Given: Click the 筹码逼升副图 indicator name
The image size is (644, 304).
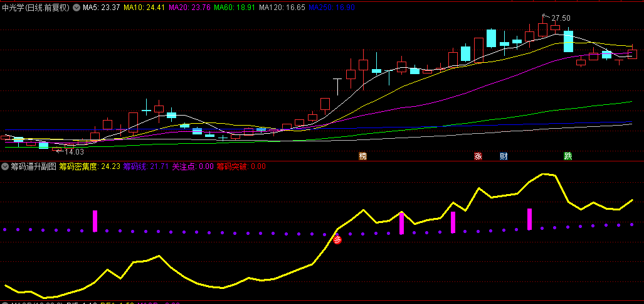Looking at the screenshot, I should 33,166.
